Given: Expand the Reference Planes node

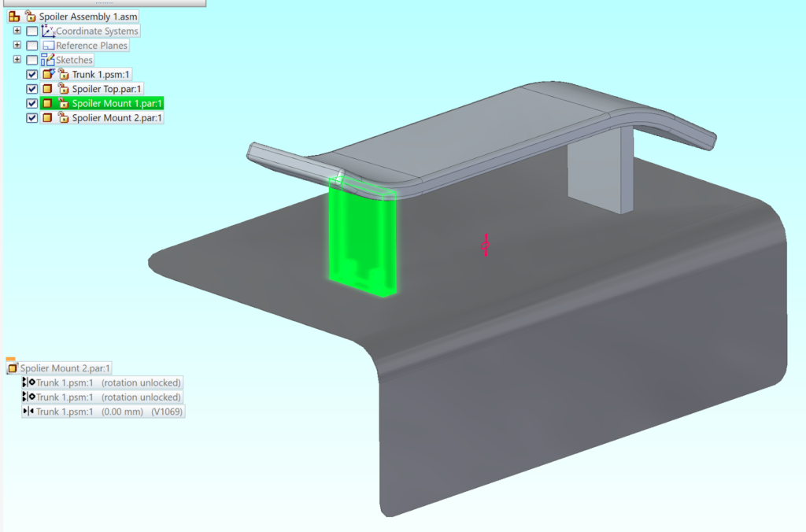Looking at the screenshot, I should tap(17, 45).
